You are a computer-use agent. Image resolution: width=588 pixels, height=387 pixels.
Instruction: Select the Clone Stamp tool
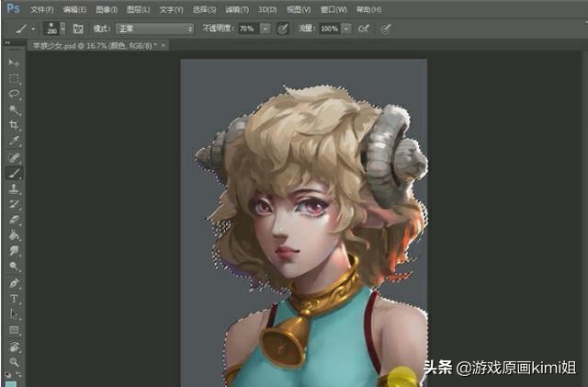click(x=14, y=188)
